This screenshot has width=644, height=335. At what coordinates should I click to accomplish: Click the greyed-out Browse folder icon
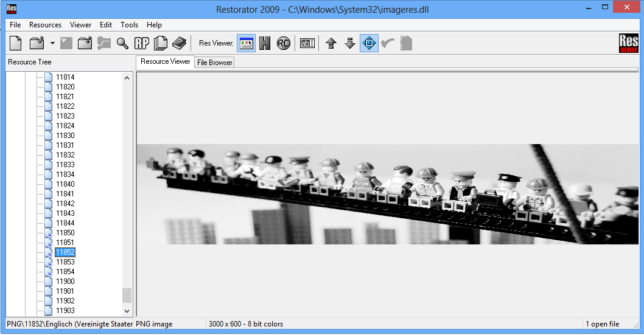coord(104,43)
